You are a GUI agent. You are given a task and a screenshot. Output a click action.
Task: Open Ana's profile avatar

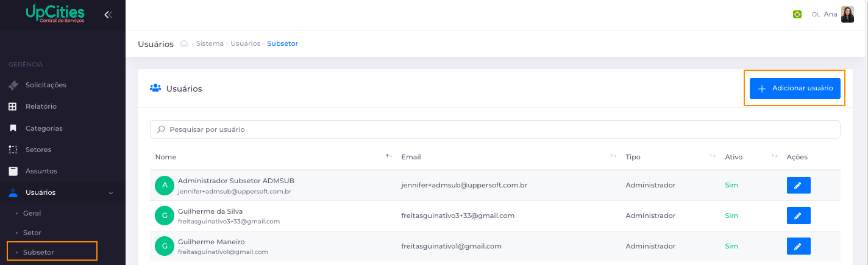point(847,15)
